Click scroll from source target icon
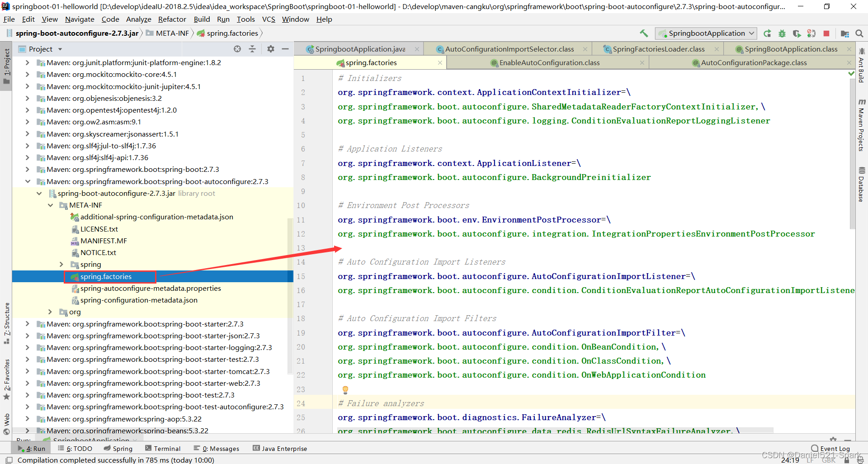The height and width of the screenshot is (464, 868). 237,49
